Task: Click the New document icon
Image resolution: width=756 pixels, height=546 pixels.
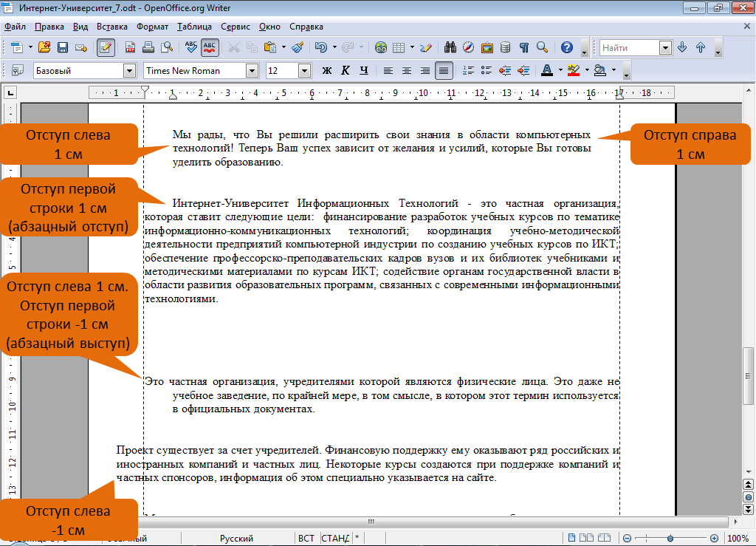Action: (17, 47)
